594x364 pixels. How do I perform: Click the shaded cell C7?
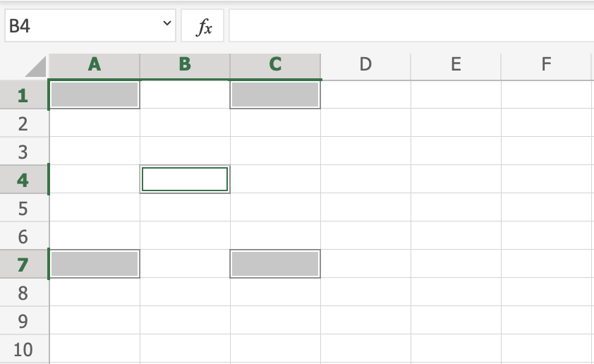coord(275,265)
